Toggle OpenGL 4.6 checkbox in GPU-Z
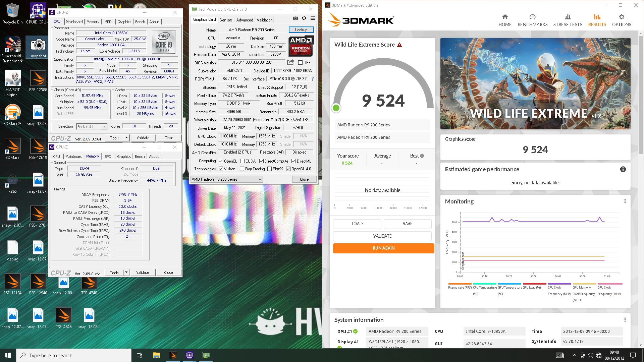This screenshot has width=644, height=362. [x=288, y=169]
